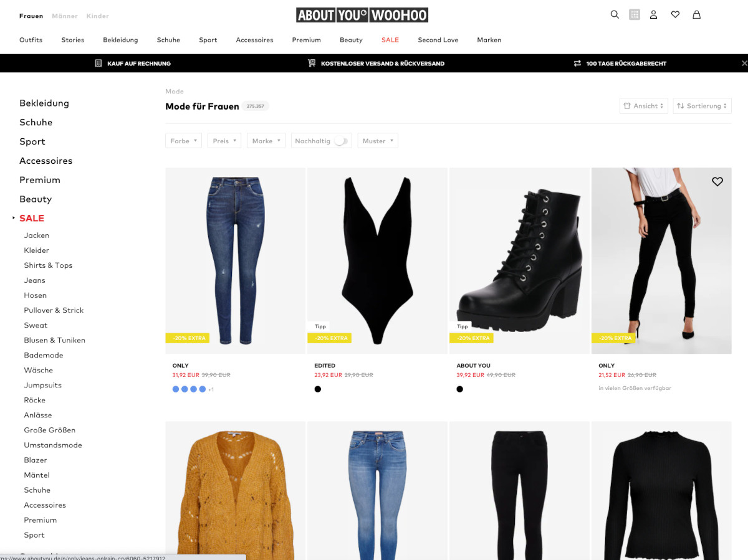Image resolution: width=748 pixels, height=560 pixels.
Task: Open Stories in the top navigation
Action: (72, 40)
